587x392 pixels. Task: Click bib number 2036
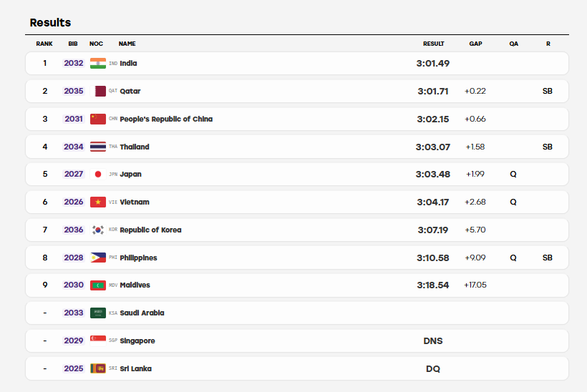point(73,230)
